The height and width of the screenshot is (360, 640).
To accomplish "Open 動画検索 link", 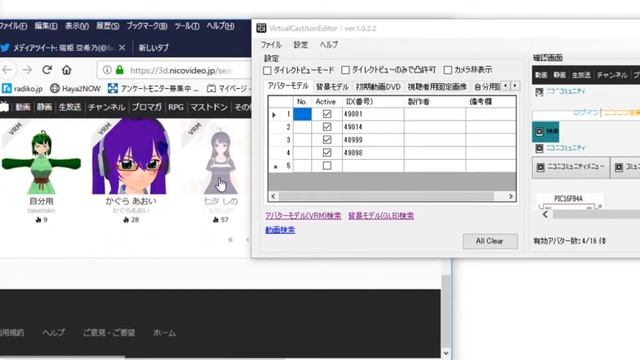I will (280, 230).
